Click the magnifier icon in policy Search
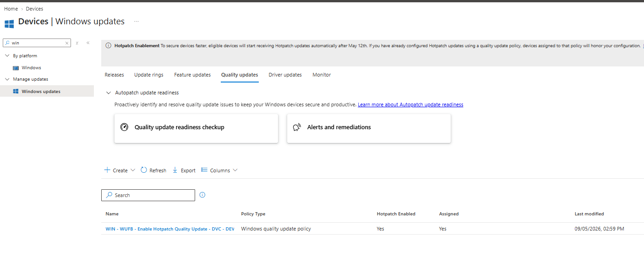This screenshot has height=269, width=644. 109,195
